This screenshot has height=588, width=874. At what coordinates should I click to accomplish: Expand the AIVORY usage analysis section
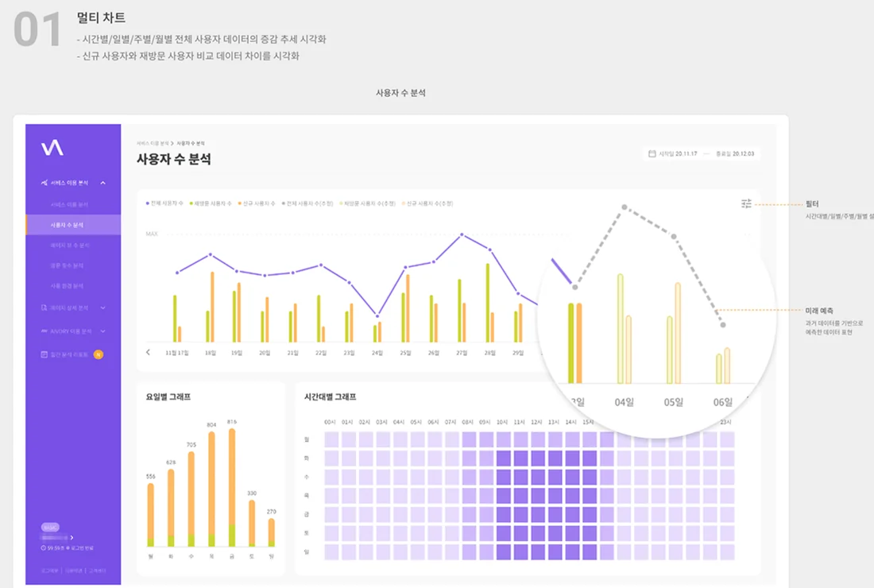click(x=103, y=331)
